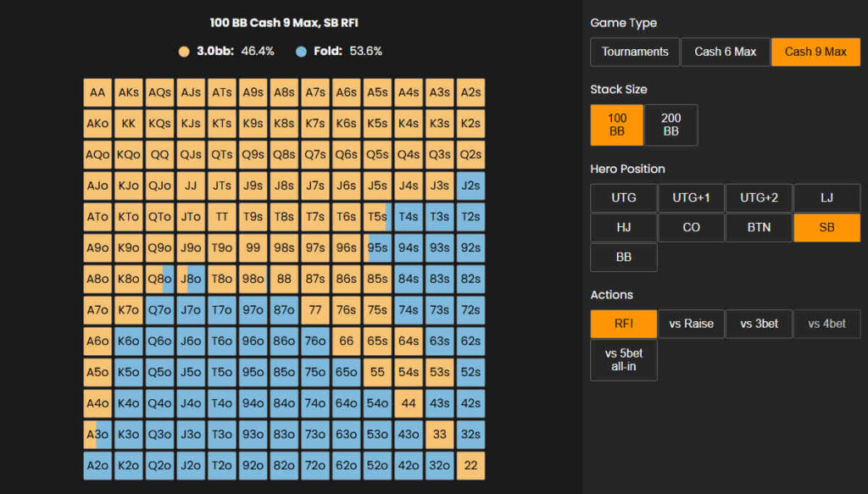Set hero position to BTN

pyautogui.click(x=759, y=227)
